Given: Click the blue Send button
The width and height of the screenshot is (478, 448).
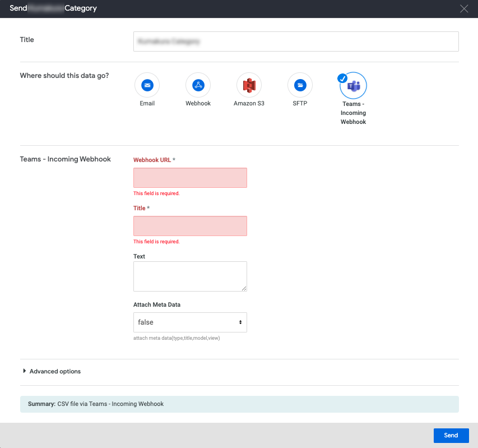Looking at the screenshot, I should [451, 435].
